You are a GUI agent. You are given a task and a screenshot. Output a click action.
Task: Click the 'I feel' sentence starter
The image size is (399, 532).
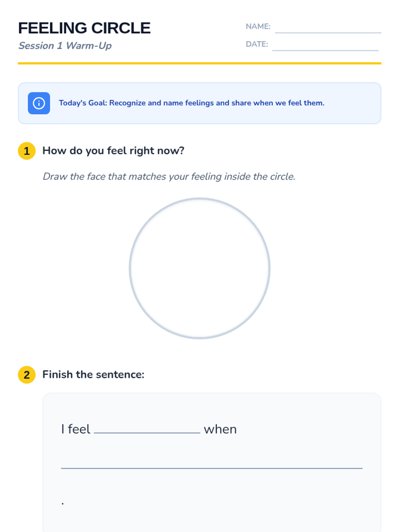pyautogui.click(x=76, y=429)
